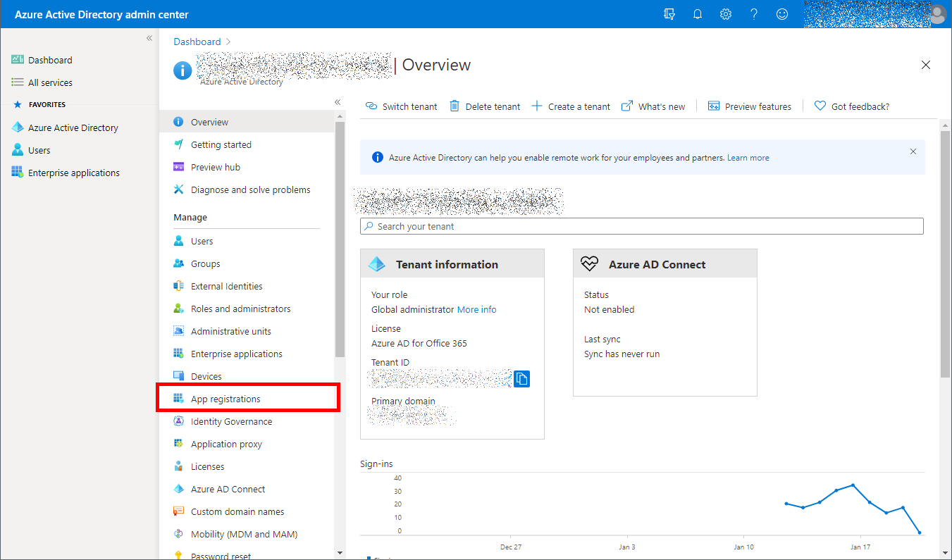
Task: Click the Application proxy icon
Action: [178, 444]
